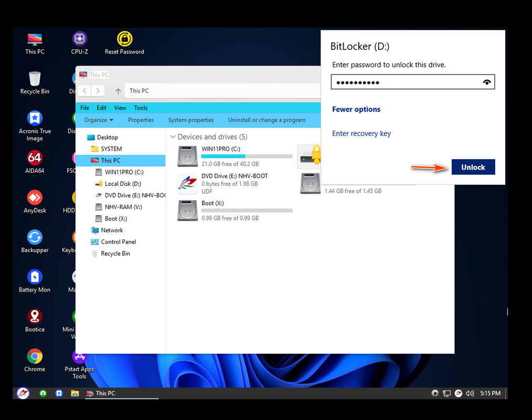Click the Enter recovery key link
Image resolution: width=532 pixels, height=420 pixels.
tap(361, 133)
